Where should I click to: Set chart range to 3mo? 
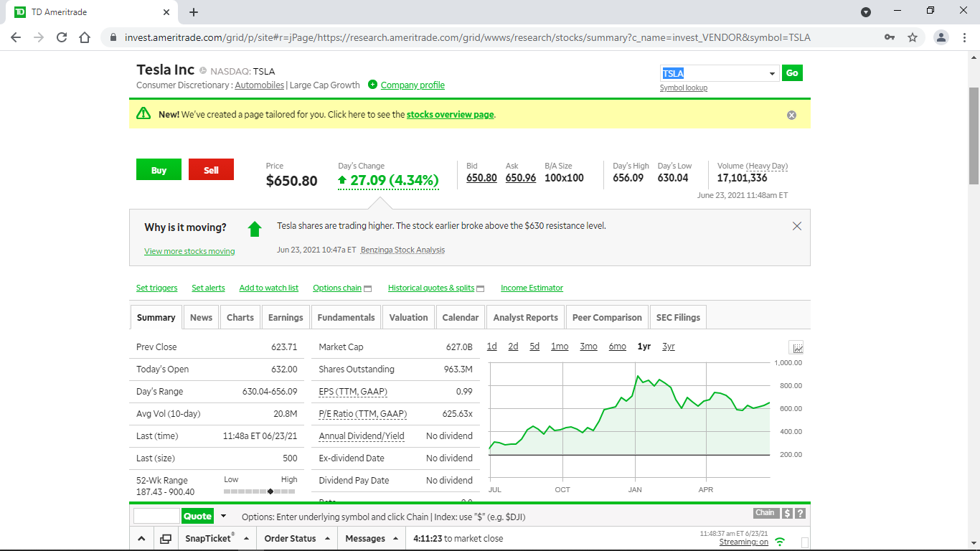click(x=588, y=347)
